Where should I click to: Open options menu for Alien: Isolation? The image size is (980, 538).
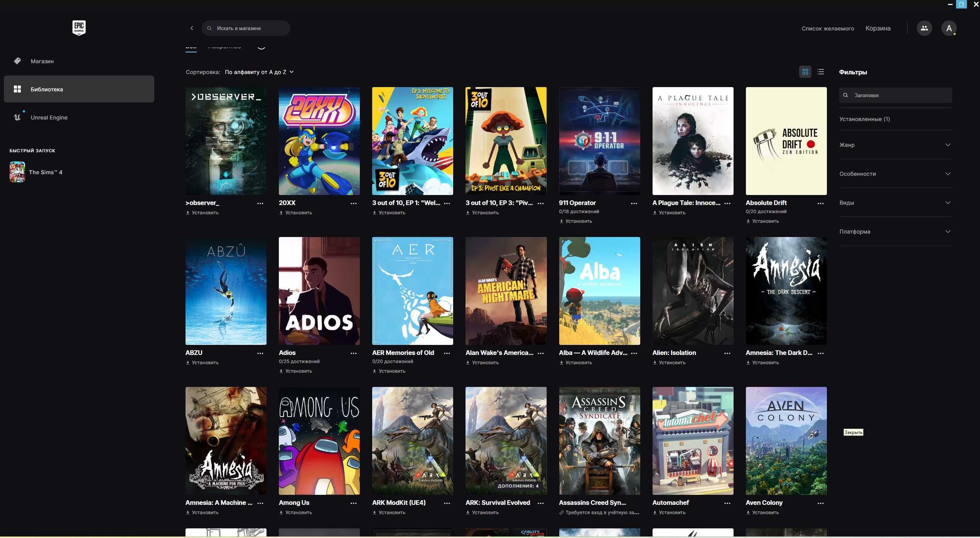tap(727, 353)
